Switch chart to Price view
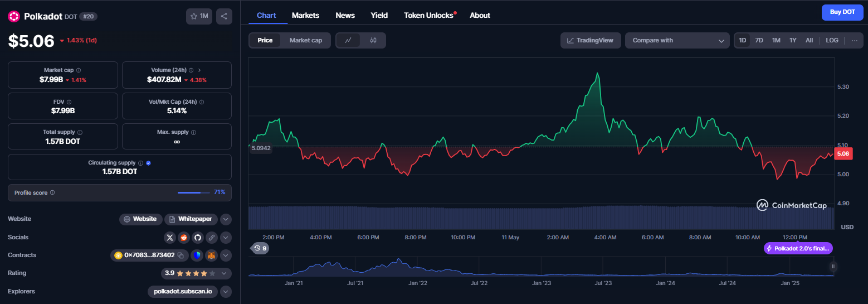Screen dimensions: 868x304 pyautogui.click(x=265, y=40)
